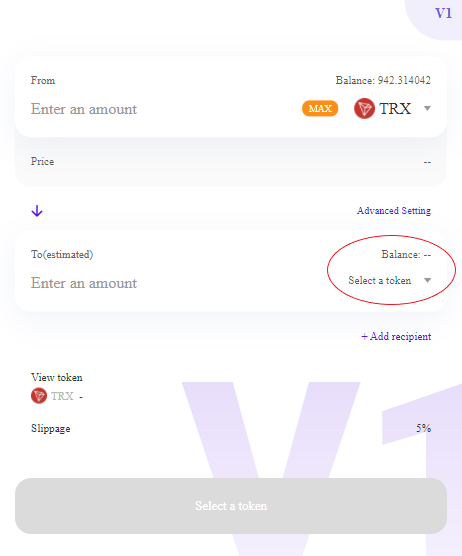Click the TRX icon under View token

coord(39,396)
